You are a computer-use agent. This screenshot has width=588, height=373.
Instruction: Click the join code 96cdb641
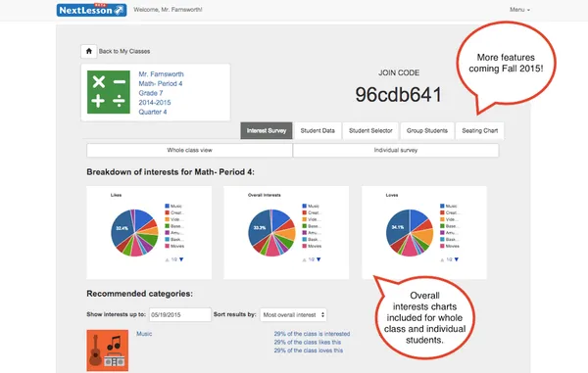[x=398, y=95]
